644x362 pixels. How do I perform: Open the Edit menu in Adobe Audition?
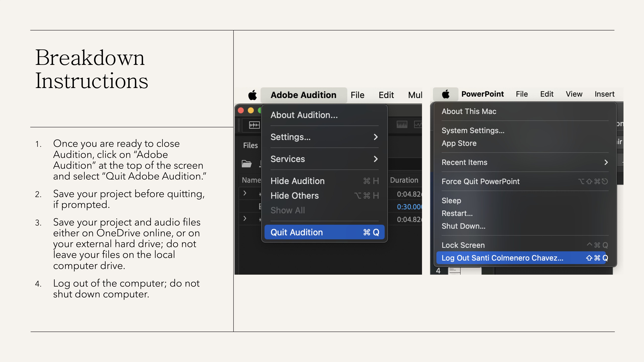tap(386, 95)
